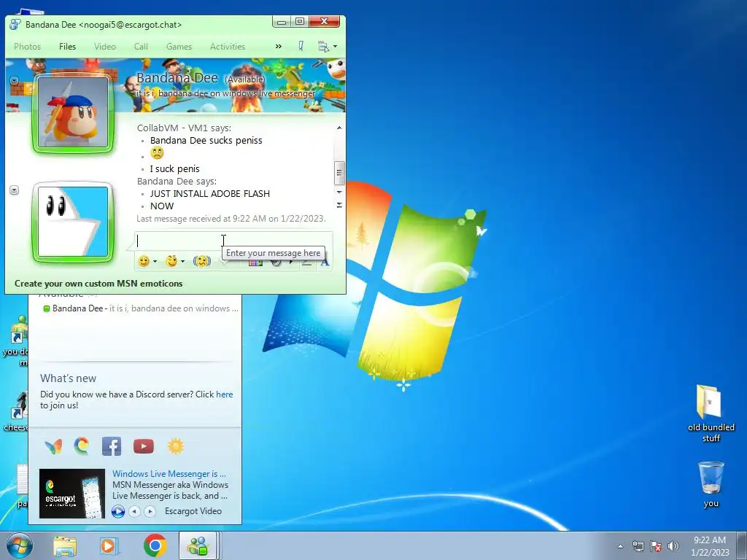This screenshot has width=747, height=560.
Task: Open the Escargot logo icon
Action: pos(82,446)
